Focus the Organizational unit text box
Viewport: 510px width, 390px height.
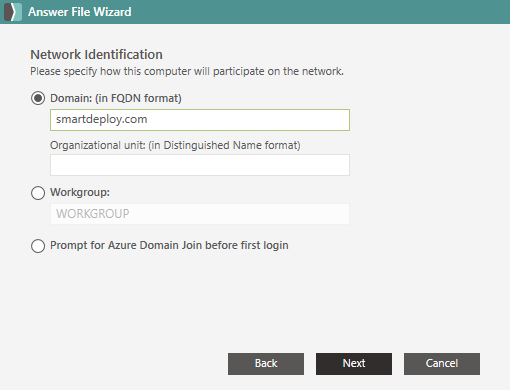(x=200, y=165)
